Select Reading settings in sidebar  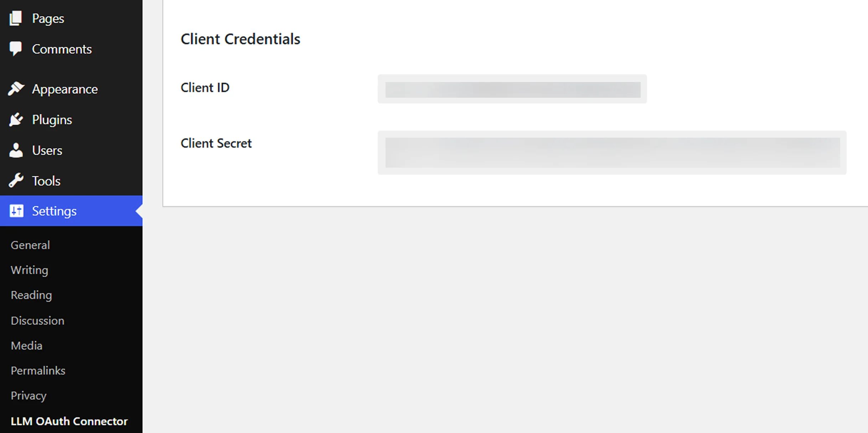tap(31, 295)
